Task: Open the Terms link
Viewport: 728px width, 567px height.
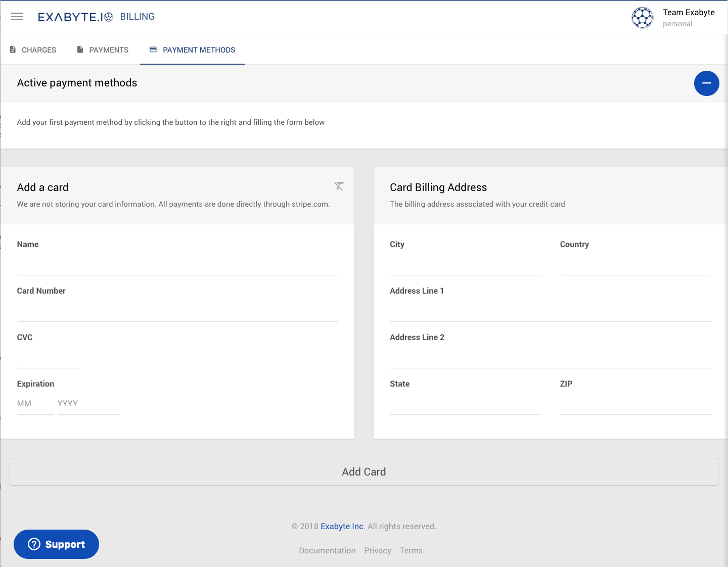Action: pyautogui.click(x=411, y=550)
